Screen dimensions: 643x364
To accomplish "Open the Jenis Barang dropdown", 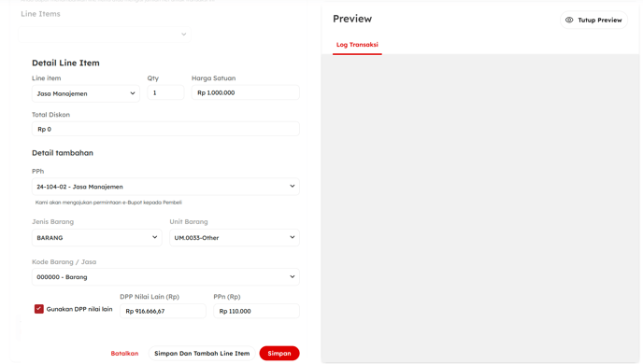I will pos(97,237).
